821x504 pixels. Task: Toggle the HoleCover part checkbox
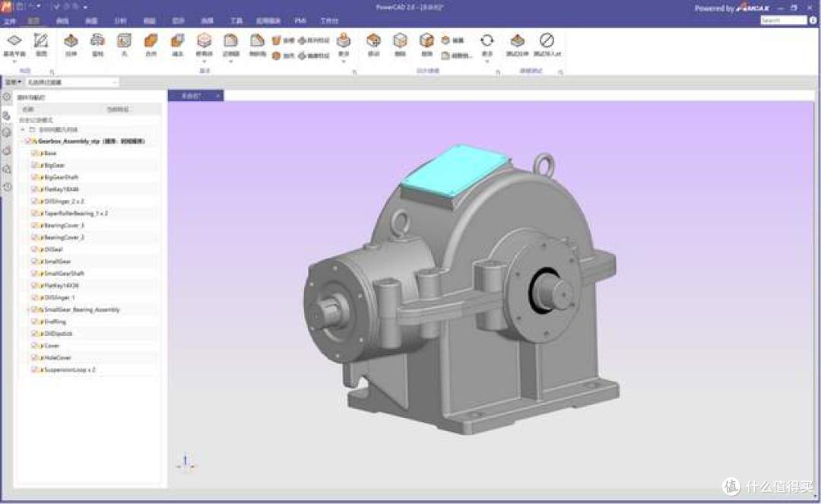(x=34, y=358)
